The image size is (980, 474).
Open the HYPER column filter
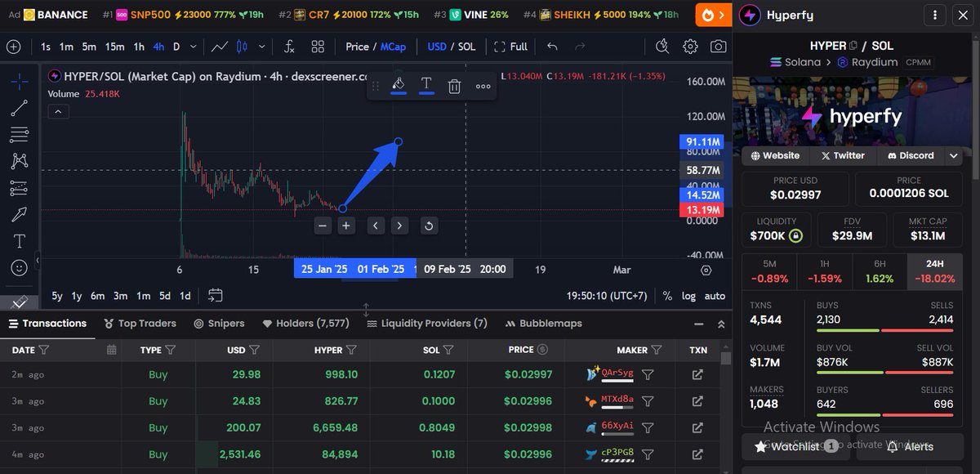(351, 350)
